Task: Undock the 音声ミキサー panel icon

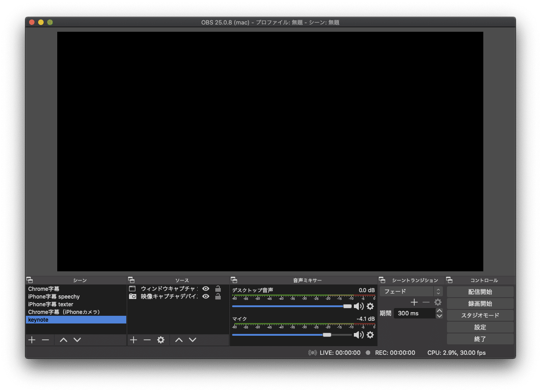Action: coord(234,280)
